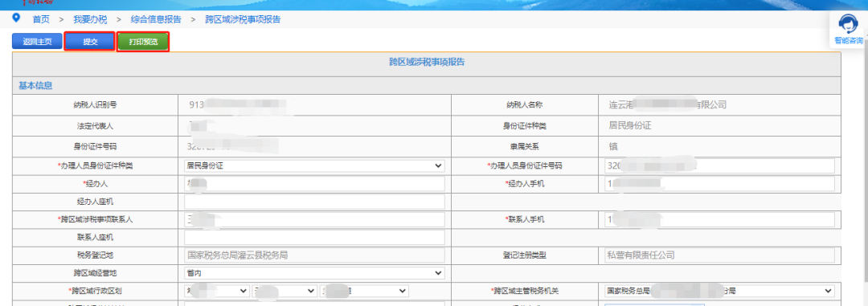The image size is (868, 306).
Task: Click the 身份证件号码 label
Action: [x=95, y=147]
